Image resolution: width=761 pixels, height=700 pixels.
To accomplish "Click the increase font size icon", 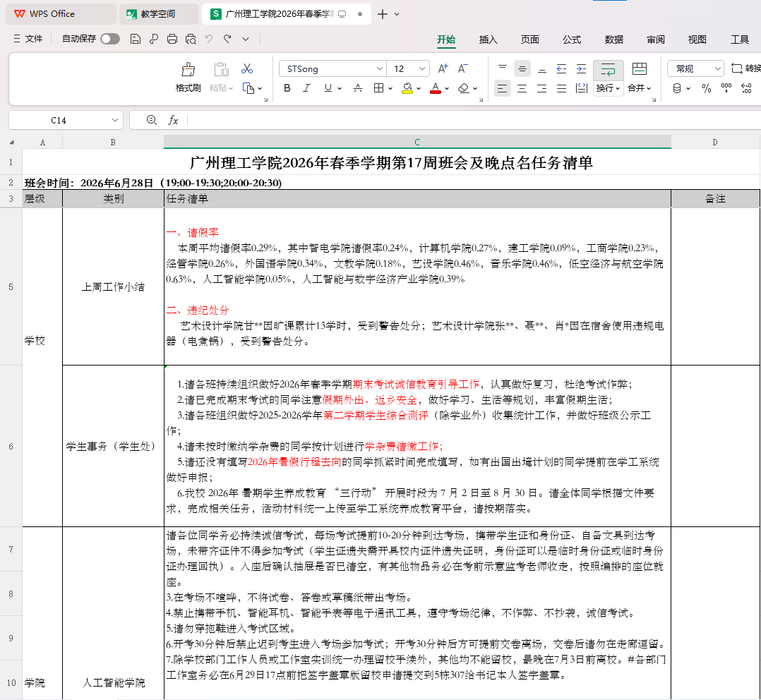I will pos(443,69).
